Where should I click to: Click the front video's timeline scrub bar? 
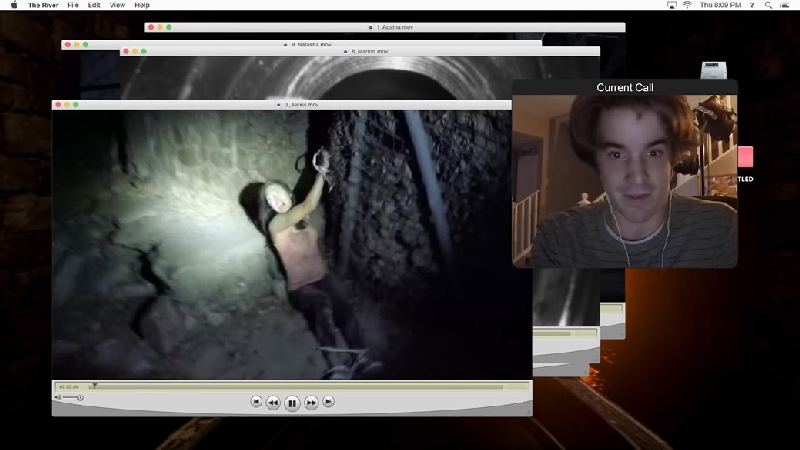pyautogui.click(x=298, y=387)
